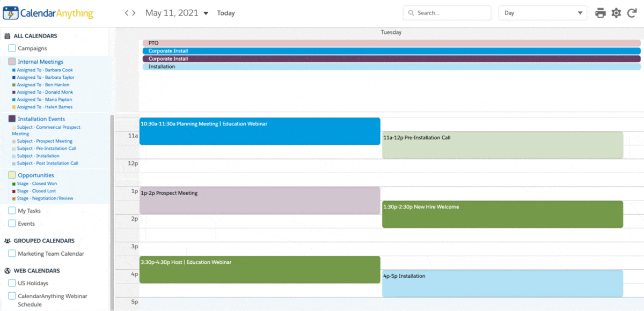This screenshot has width=644, height=311.
Task: Expand the All Calendars section header
Action: click(35, 36)
